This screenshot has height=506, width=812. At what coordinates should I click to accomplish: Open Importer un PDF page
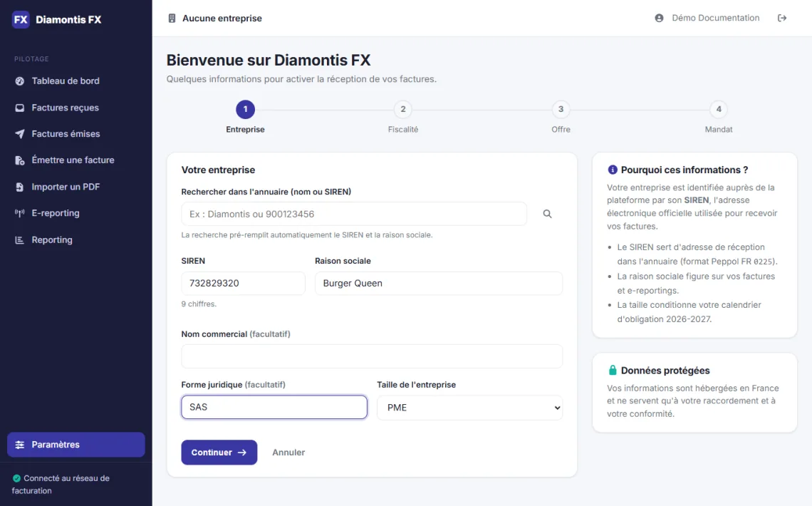[x=76, y=187]
